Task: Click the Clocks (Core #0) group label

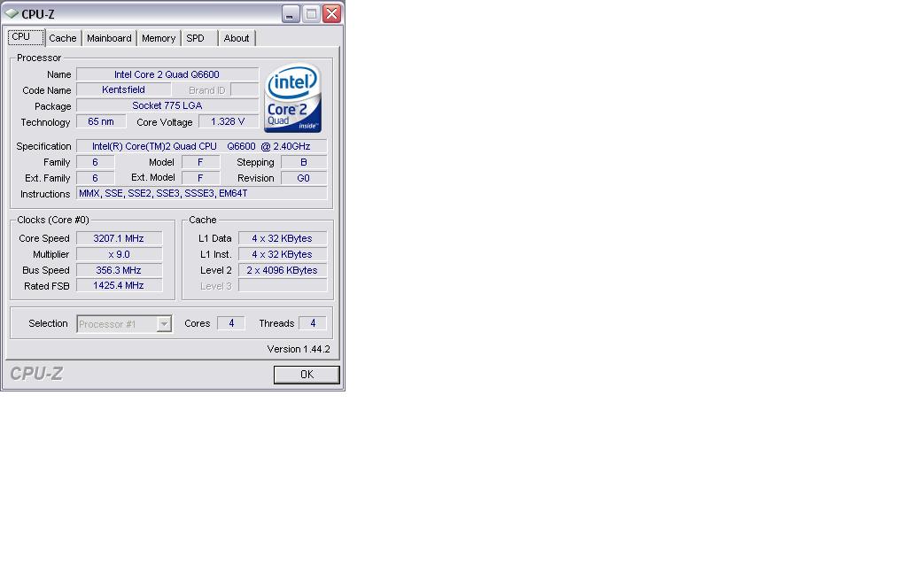Action: pos(53,220)
